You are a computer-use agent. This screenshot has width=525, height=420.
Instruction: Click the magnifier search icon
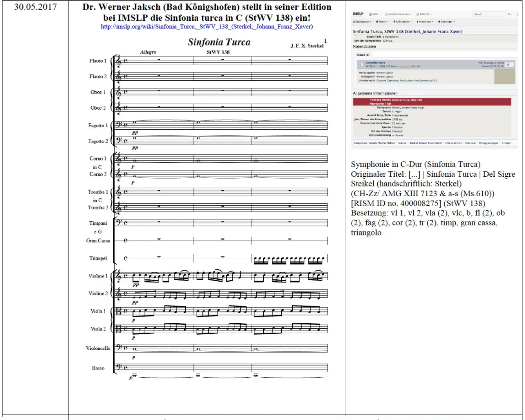pyautogui.click(x=509, y=14)
